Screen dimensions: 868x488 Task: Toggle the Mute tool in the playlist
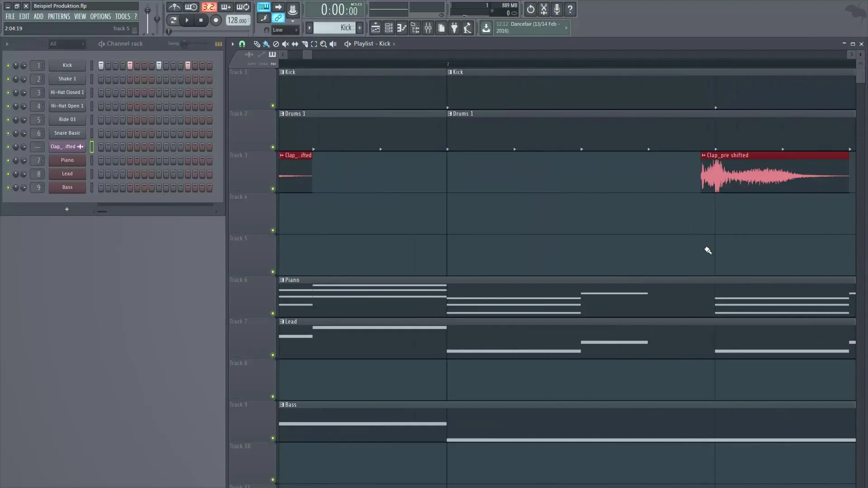285,44
